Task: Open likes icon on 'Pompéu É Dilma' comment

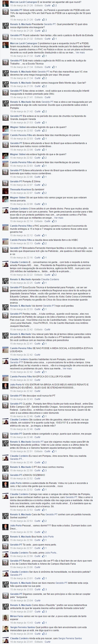Action: click(44, 185)
